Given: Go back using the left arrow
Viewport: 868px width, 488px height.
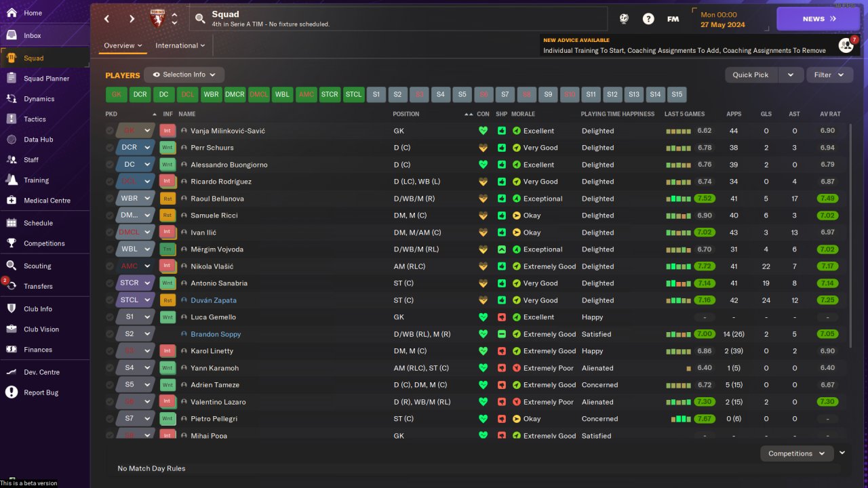Looking at the screenshot, I should point(107,19).
